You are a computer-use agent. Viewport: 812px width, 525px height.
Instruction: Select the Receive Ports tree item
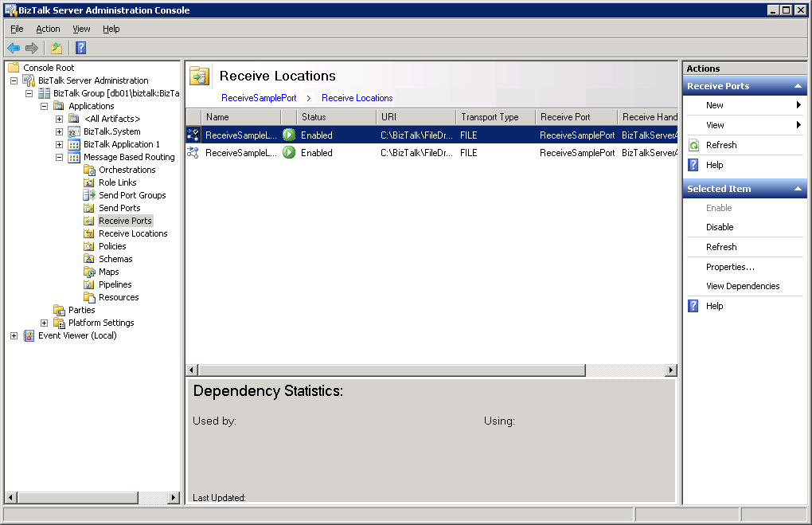point(125,221)
